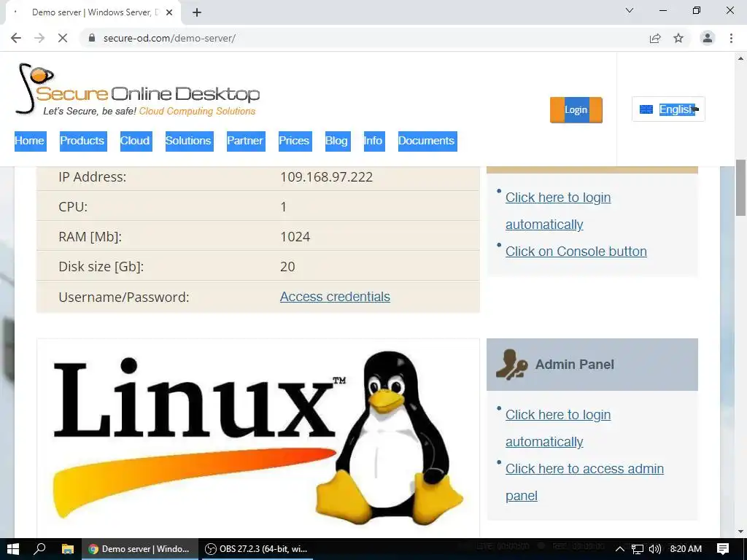
Task: Click the 8:20 AM clock
Action: (686, 549)
